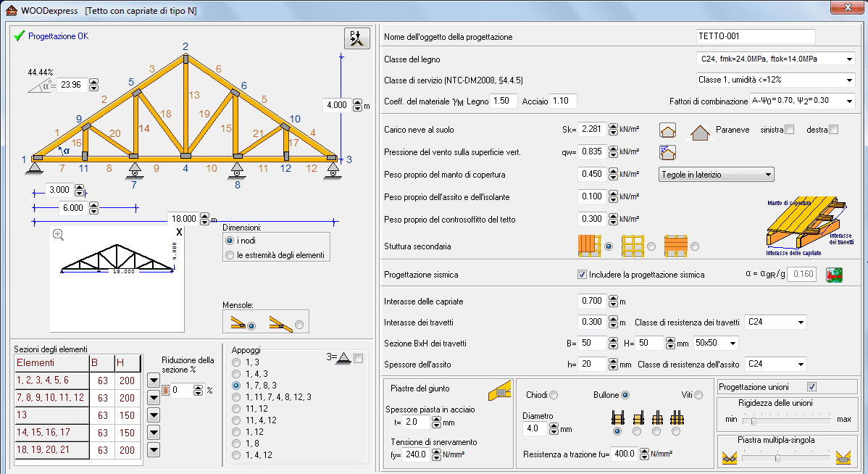This screenshot has height=474, width=868.
Task: Click the section reduction icon
Action: click(165, 391)
